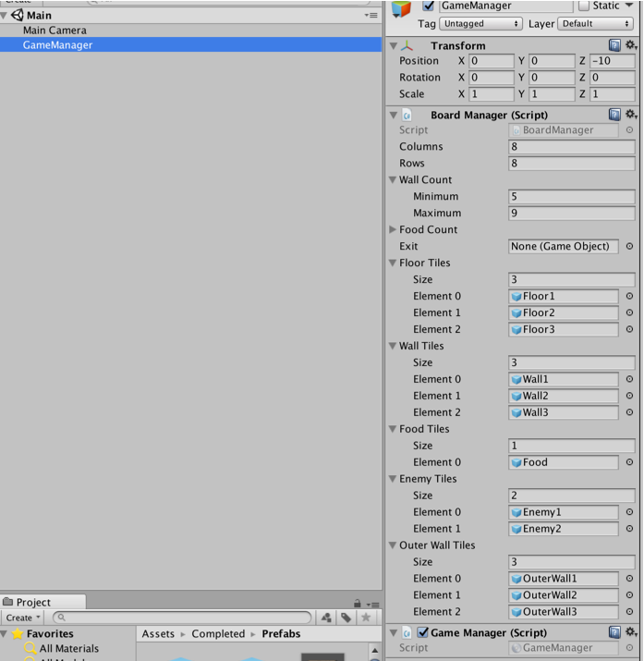Click Wall Count Maximum field
The width and height of the screenshot is (644, 661).
[572, 213]
